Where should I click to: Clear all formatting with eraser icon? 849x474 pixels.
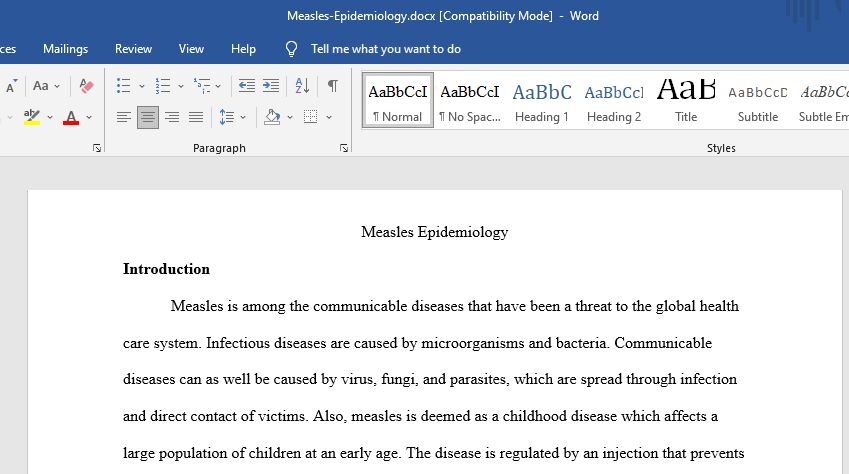pos(86,86)
